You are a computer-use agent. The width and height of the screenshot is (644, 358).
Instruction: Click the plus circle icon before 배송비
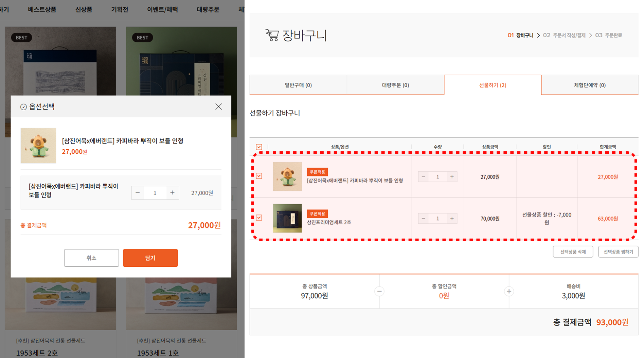pos(509,291)
